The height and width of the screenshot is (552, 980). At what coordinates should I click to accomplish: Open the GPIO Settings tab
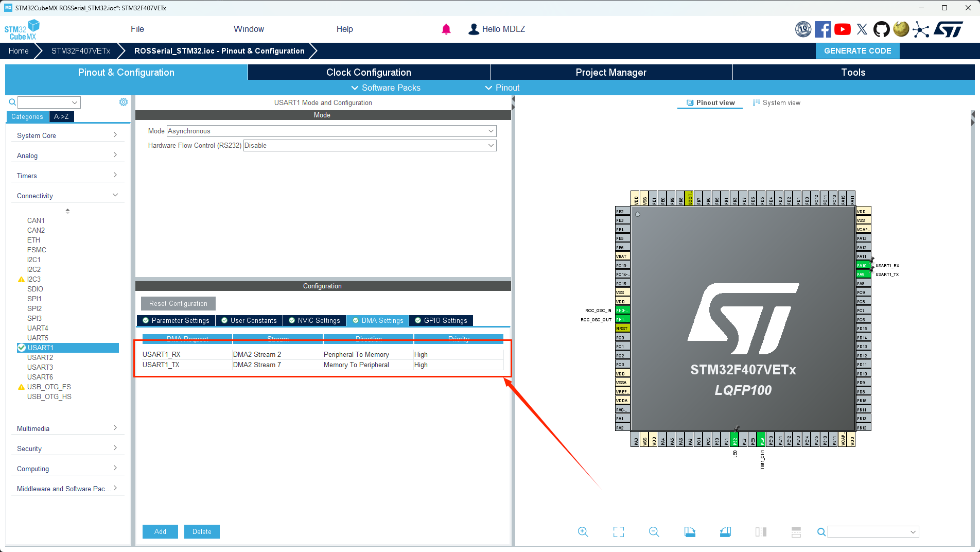coord(441,320)
